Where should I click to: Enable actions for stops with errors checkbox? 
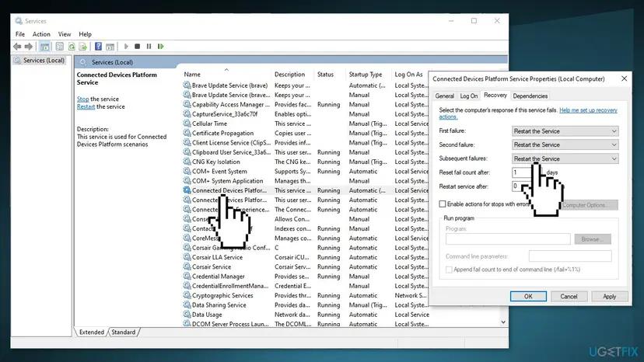443,204
